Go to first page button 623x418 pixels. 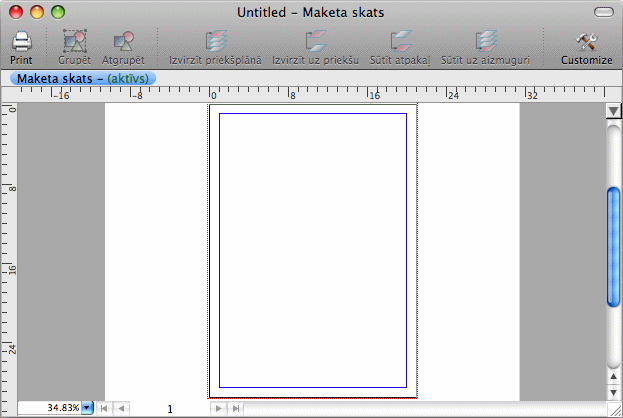click(x=104, y=408)
